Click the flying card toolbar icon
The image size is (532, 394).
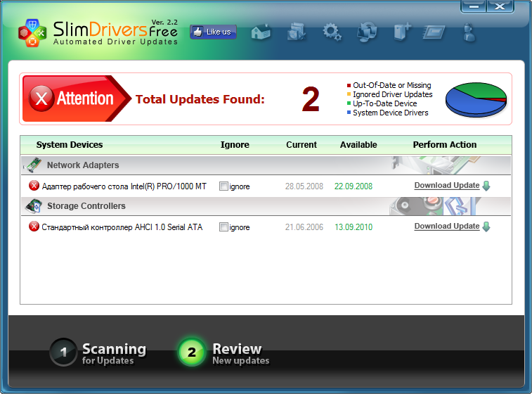pyautogui.click(x=434, y=32)
